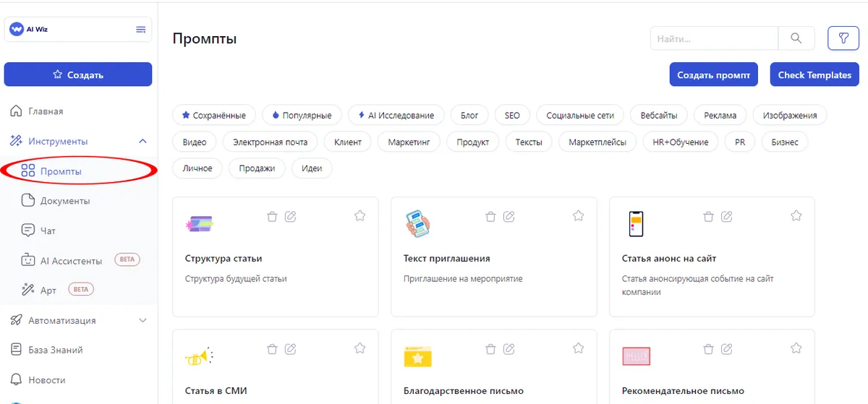Filter by Идеи category
The width and height of the screenshot is (868, 404).
(x=312, y=168)
